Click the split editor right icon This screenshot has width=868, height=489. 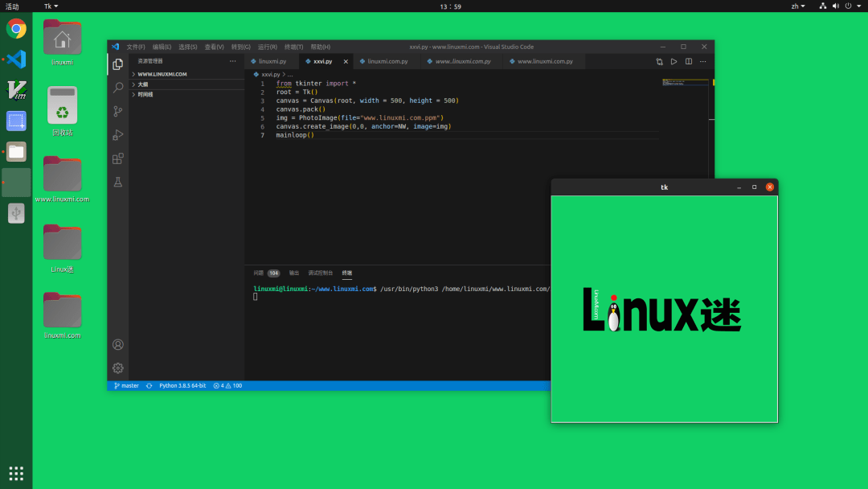click(689, 61)
